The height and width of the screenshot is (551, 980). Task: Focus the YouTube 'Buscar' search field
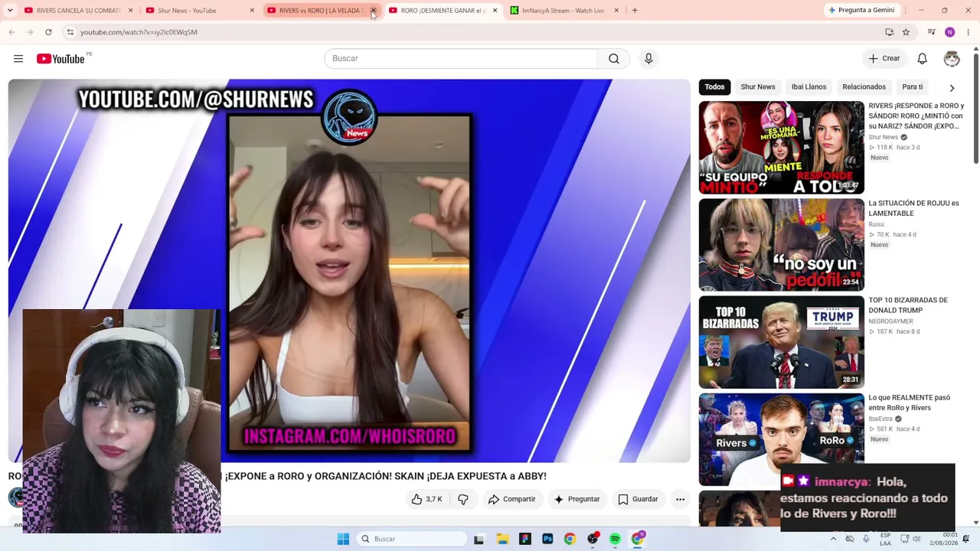(461, 58)
